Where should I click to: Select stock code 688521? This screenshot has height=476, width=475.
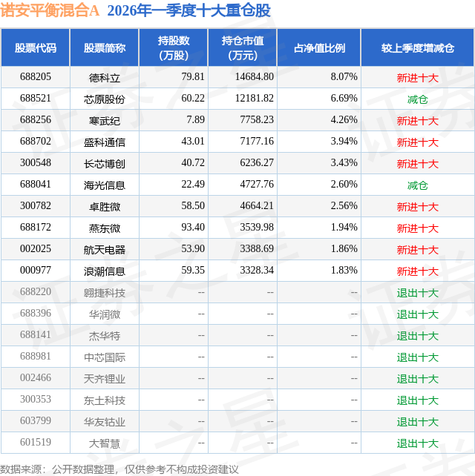tap(36, 98)
